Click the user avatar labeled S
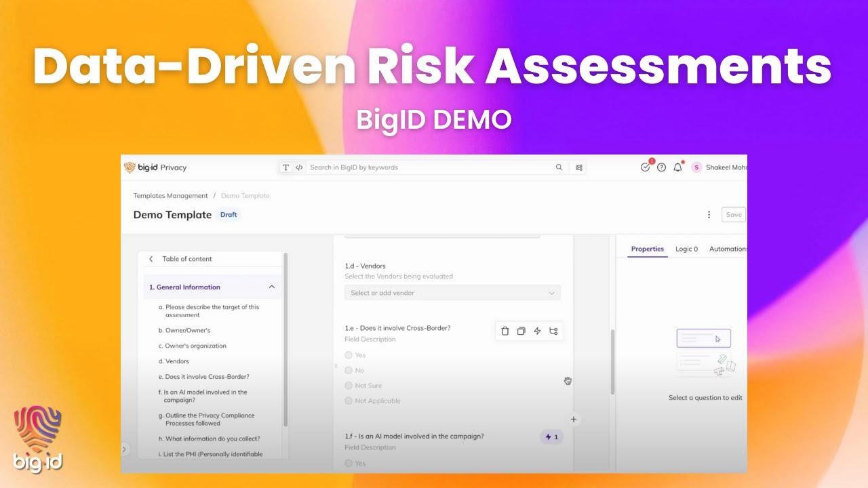This screenshot has height=488, width=868. point(696,167)
